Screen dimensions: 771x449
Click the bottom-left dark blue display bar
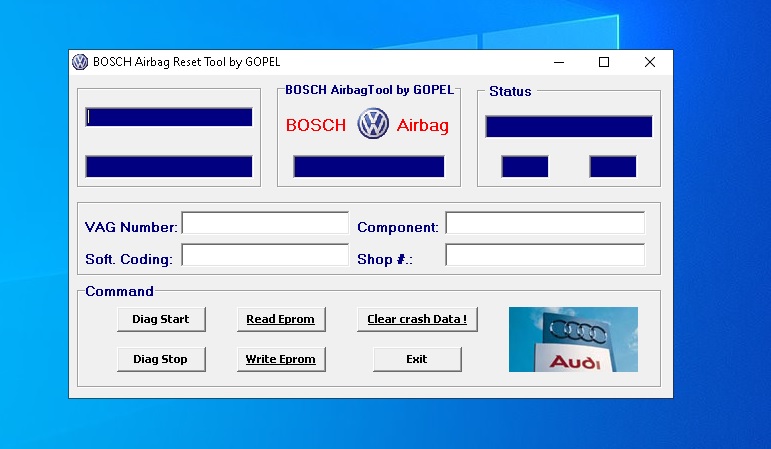[x=169, y=167]
